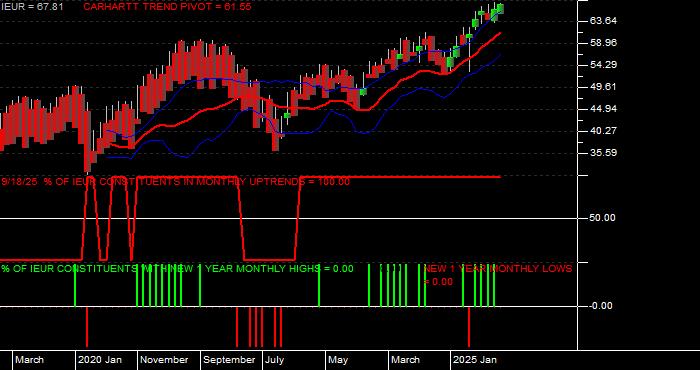
Task: Click the May date label
Action: coord(338,360)
